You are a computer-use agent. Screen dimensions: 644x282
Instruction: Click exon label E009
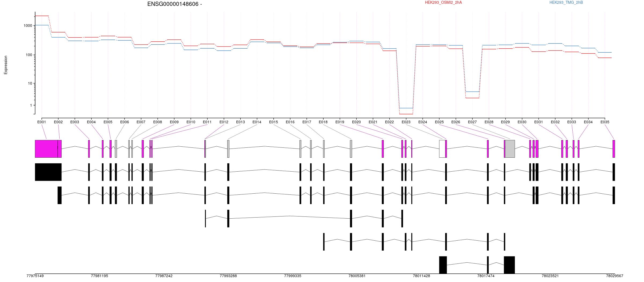[174, 122]
